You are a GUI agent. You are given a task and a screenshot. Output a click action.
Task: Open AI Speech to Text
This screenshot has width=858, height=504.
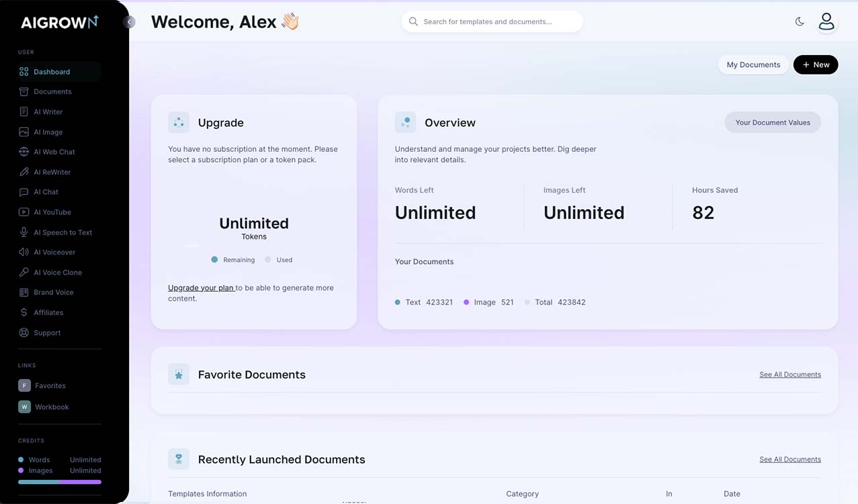(61, 232)
